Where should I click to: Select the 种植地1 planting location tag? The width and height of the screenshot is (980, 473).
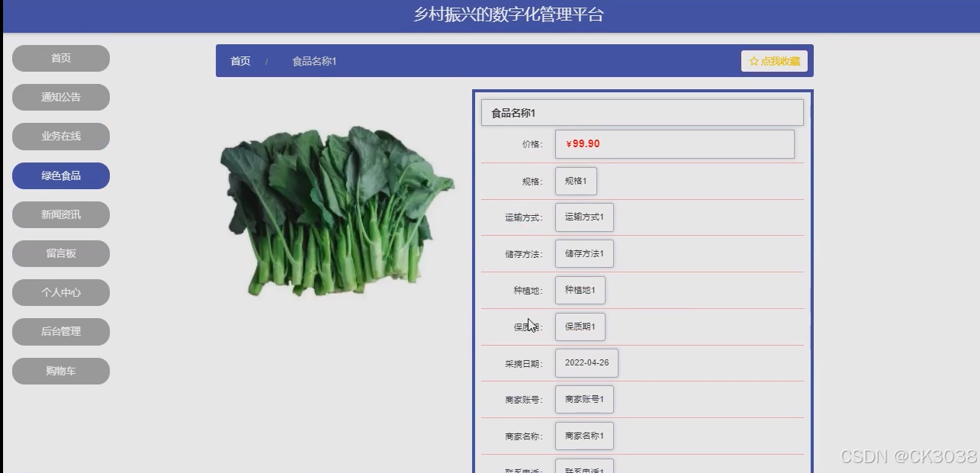point(580,290)
